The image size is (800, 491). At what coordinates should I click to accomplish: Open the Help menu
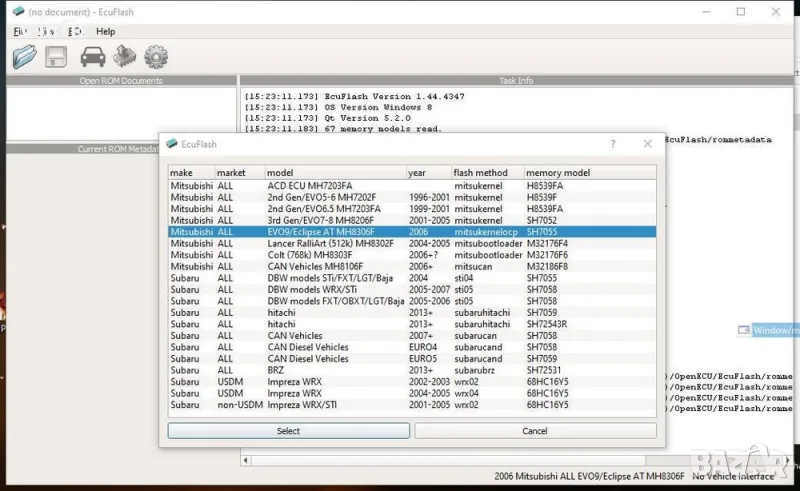pos(105,32)
